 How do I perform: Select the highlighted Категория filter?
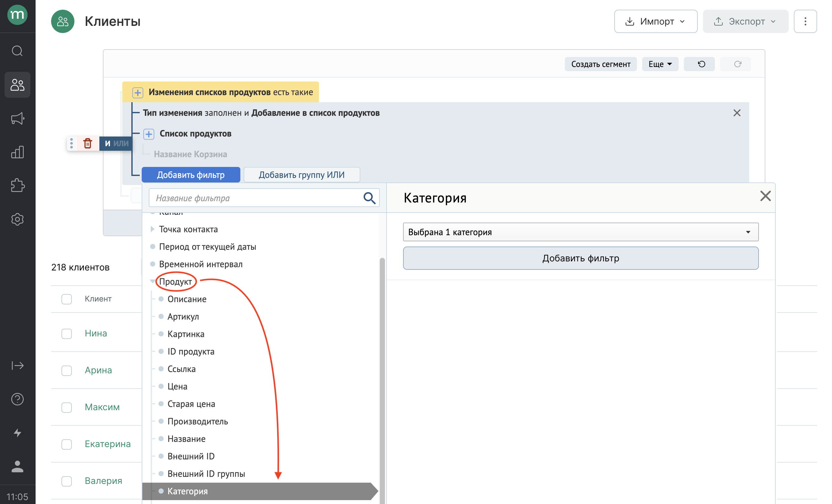[x=260, y=491]
